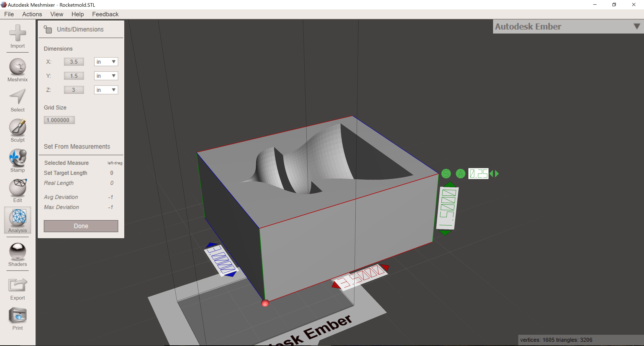Click the Y dimension value field
Image resolution: width=644 pixels, height=346 pixels.
click(x=74, y=76)
